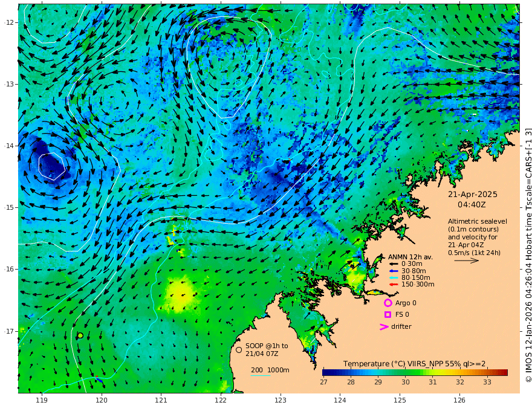The height and width of the screenshot is (411, 532).
Task: Click the latitude label -12
Action: 9,22
